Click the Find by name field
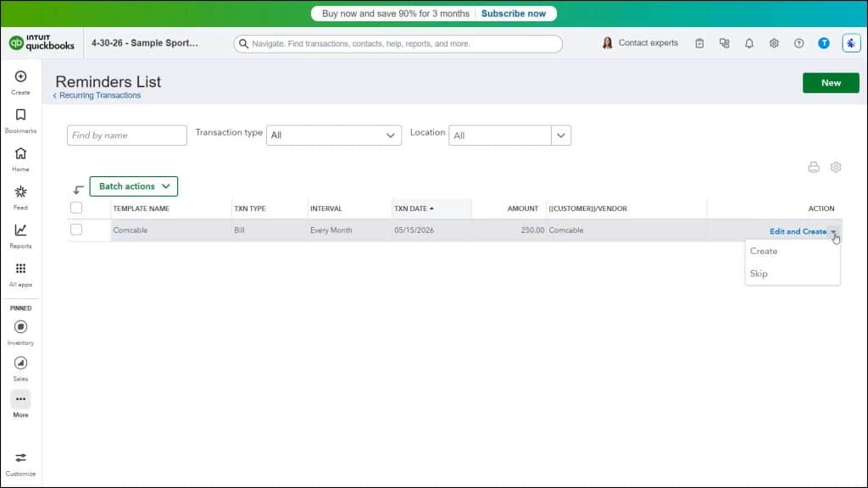Image resolution: width=868 pixels, height=488 pixels. [127, 136]
